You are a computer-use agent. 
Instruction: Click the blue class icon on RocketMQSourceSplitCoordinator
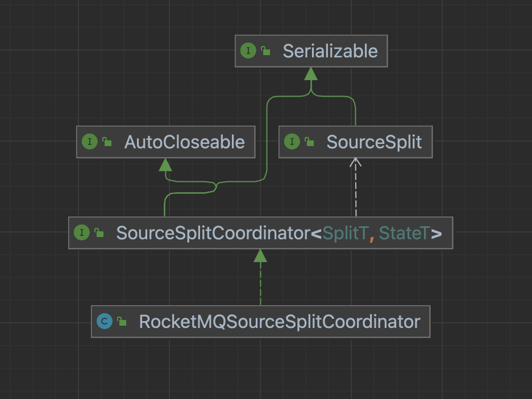tap(104, 322)
